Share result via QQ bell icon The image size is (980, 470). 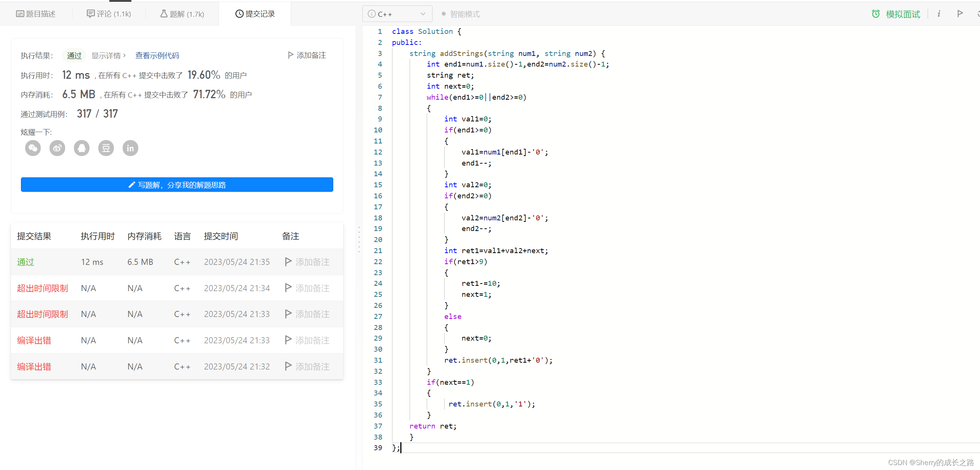coord(82,148)
